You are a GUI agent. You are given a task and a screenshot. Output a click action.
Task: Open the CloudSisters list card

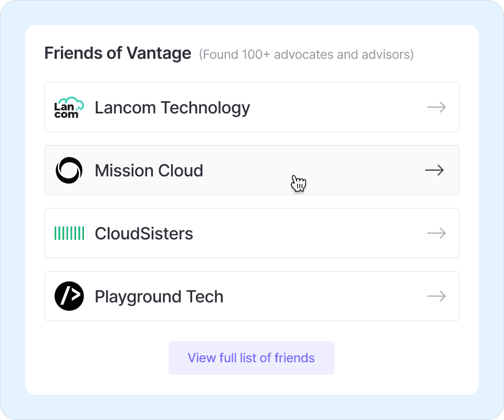point(315,233)
